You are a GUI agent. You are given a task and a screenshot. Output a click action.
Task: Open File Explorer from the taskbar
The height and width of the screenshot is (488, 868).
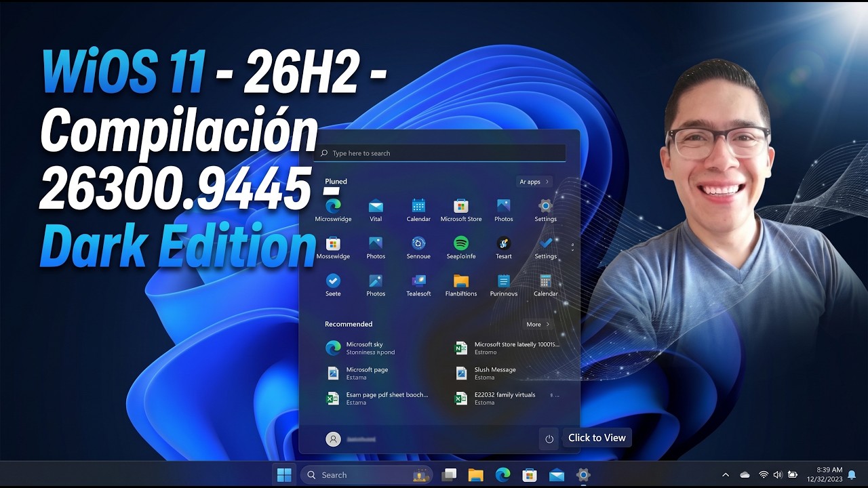pos(475,475)
